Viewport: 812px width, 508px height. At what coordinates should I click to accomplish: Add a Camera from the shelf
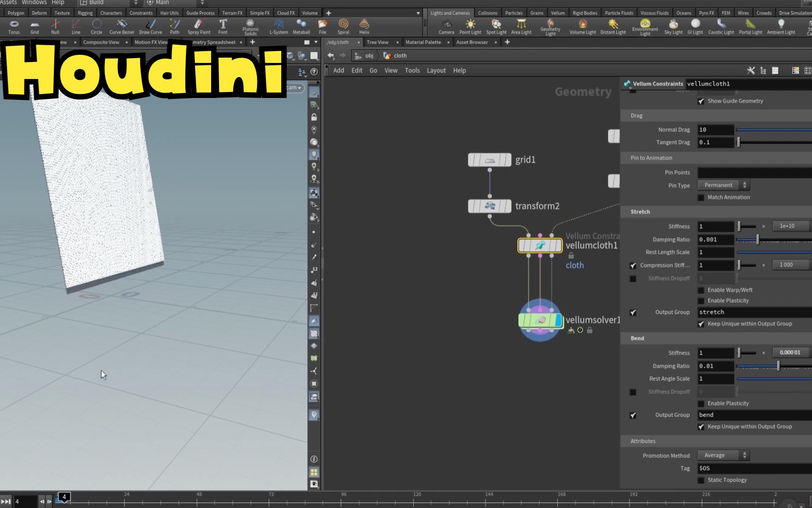(x=446, y=27)
